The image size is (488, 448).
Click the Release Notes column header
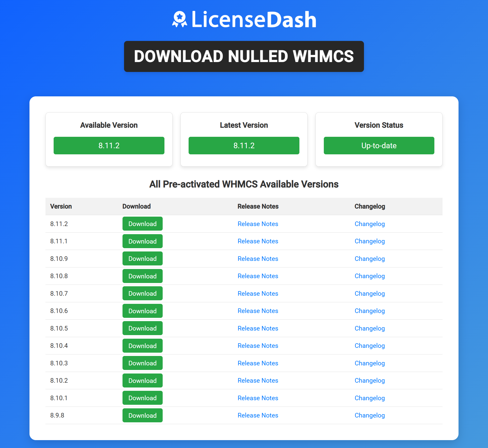[258, 206]
